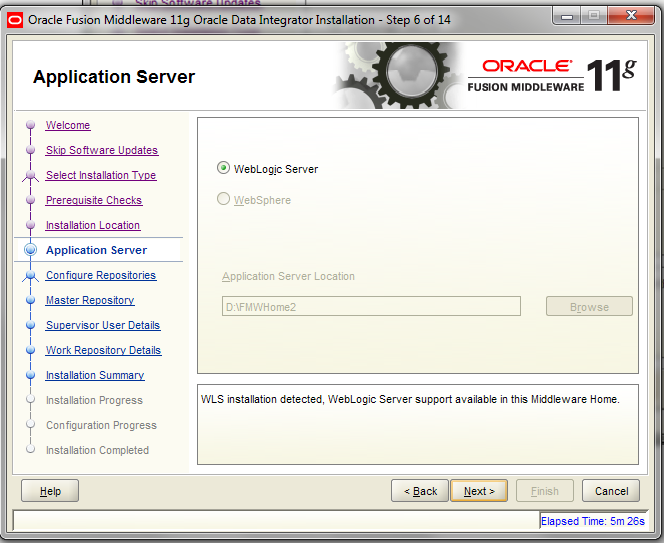This screenshot has width=664, height=543.
Task: Return to Installation Location step
Action: (93, 225)
